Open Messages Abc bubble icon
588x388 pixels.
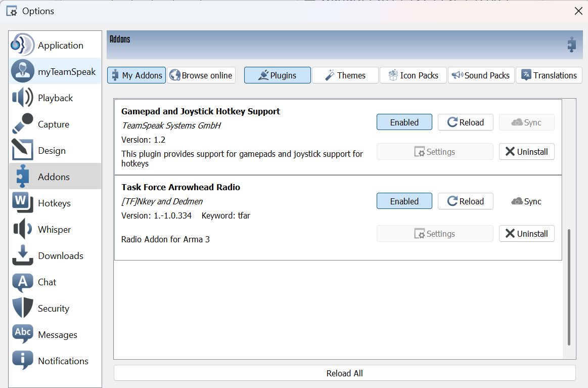pyautogui.click(x=23, y=334)
